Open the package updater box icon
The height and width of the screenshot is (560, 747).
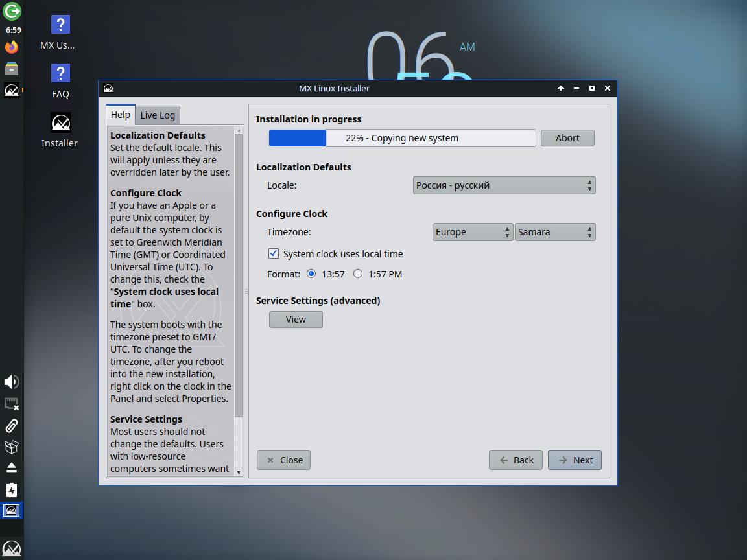pyautogui.click(x=12, y=447)
